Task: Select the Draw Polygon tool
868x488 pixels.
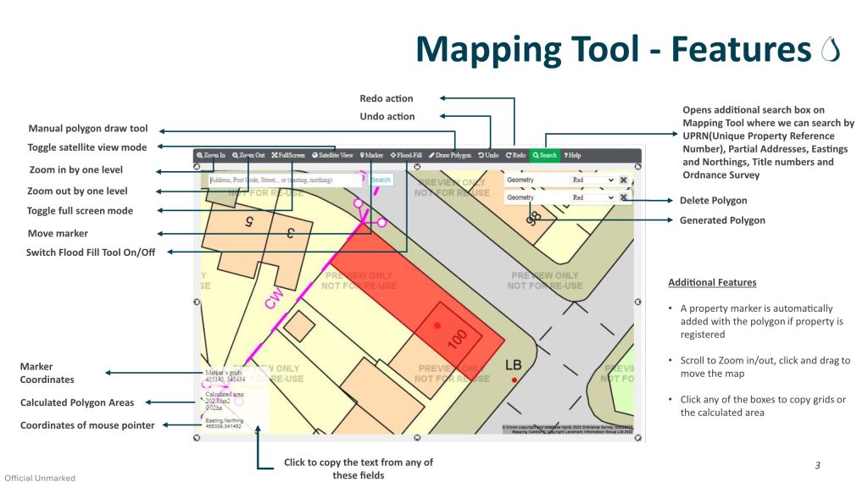Action: 450,156
